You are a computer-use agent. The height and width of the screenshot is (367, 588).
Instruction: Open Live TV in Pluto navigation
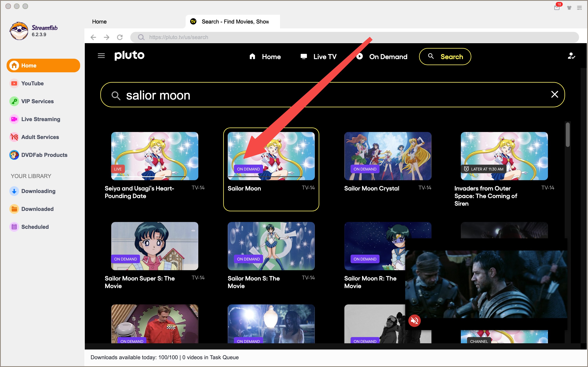tap(318, 57)
